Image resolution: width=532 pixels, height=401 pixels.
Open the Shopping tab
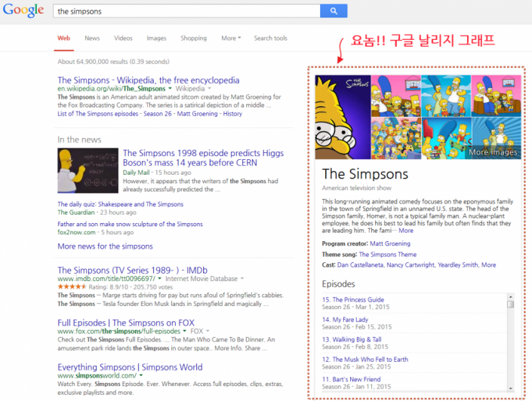coord(193,38)
